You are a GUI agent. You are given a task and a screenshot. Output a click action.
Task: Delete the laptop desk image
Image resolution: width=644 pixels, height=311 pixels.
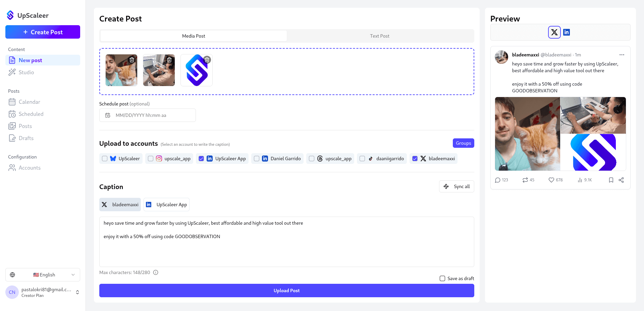coord(169,60)
